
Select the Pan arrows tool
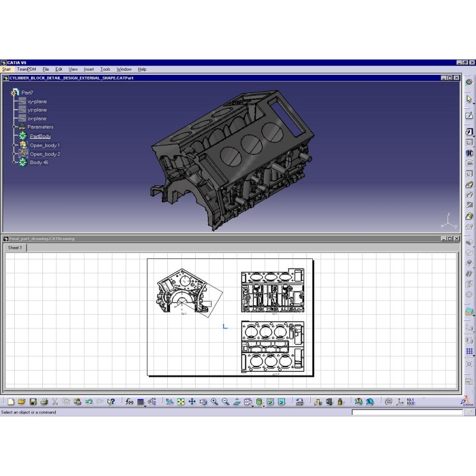pyautogui.click(x=192, y=402)
